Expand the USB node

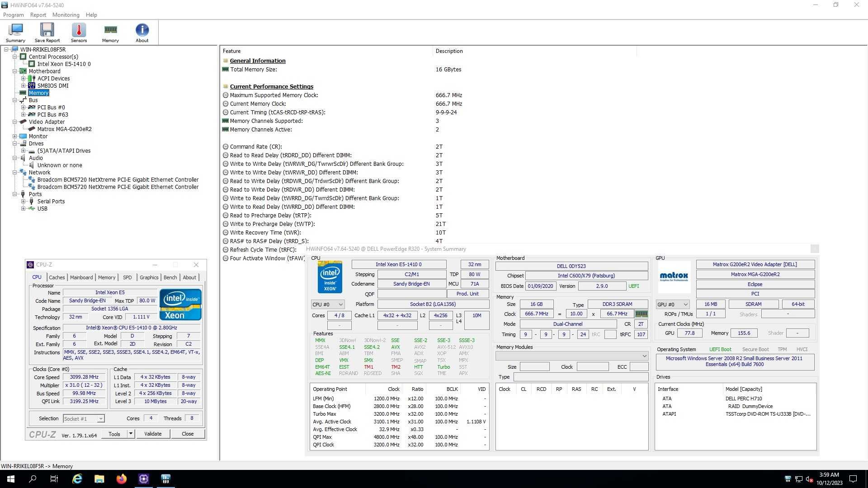[x=24, y=209]
